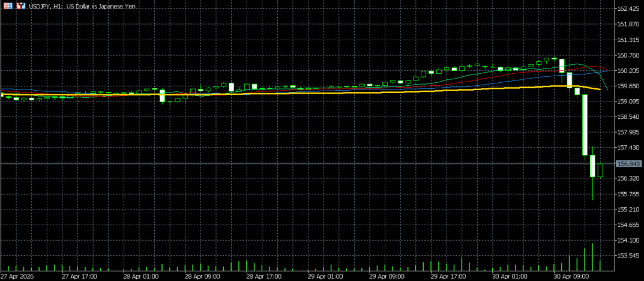Click the 155.765 price scale label
The width and height of the screenshot is (644, 281).
point(629,194)
